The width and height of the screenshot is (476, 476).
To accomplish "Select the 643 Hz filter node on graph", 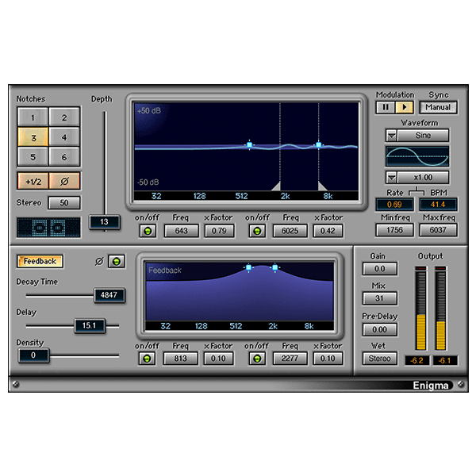I will click(249, 145).
